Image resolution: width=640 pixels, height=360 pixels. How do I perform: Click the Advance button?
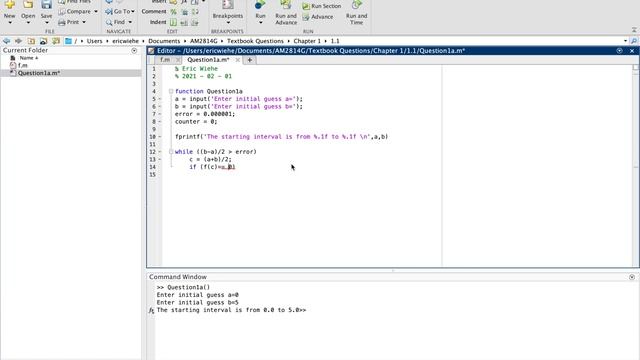click(x=318, y=17)
